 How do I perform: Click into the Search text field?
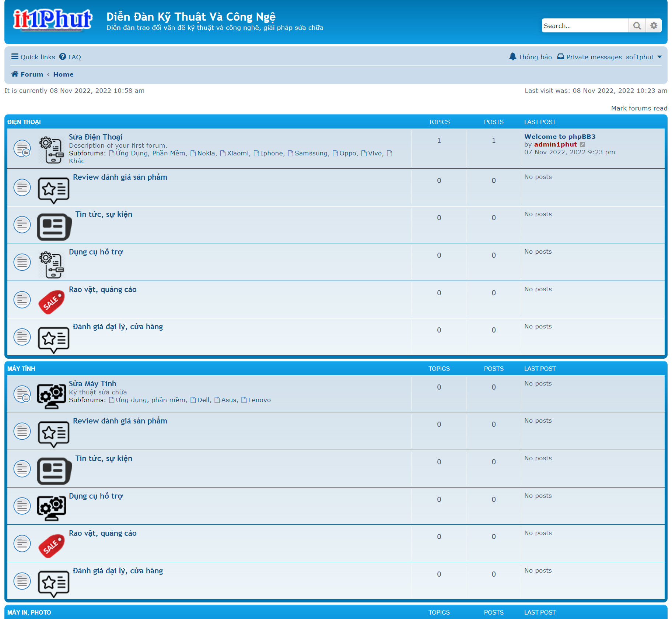tap(585, 26)
